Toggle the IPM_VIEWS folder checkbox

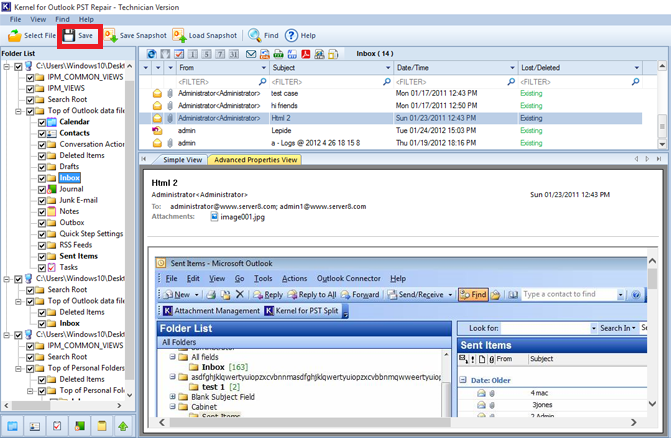[30, 89]
